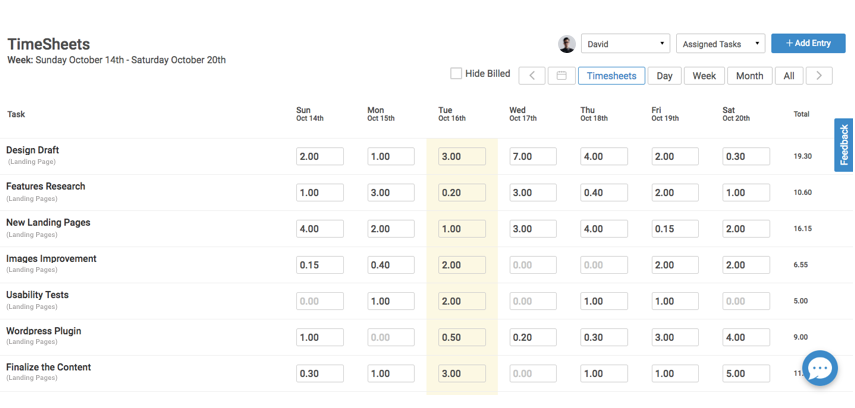This screenshot has width=855, height=408.
Task: Select the Month view tab
Action: [749, 76]
